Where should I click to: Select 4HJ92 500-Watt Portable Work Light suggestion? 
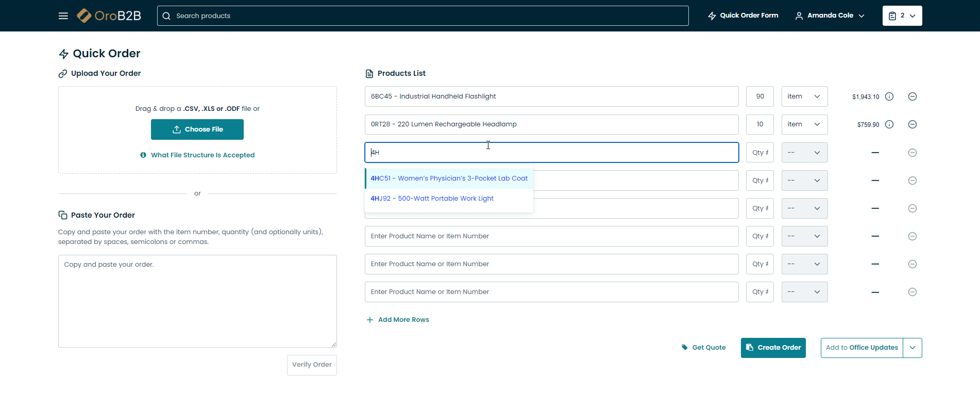432,199
